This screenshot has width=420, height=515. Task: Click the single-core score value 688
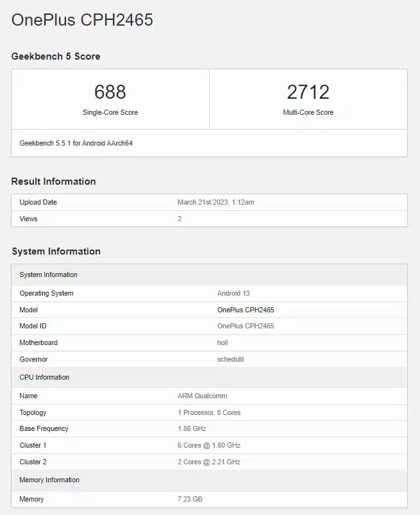(110, 92)
